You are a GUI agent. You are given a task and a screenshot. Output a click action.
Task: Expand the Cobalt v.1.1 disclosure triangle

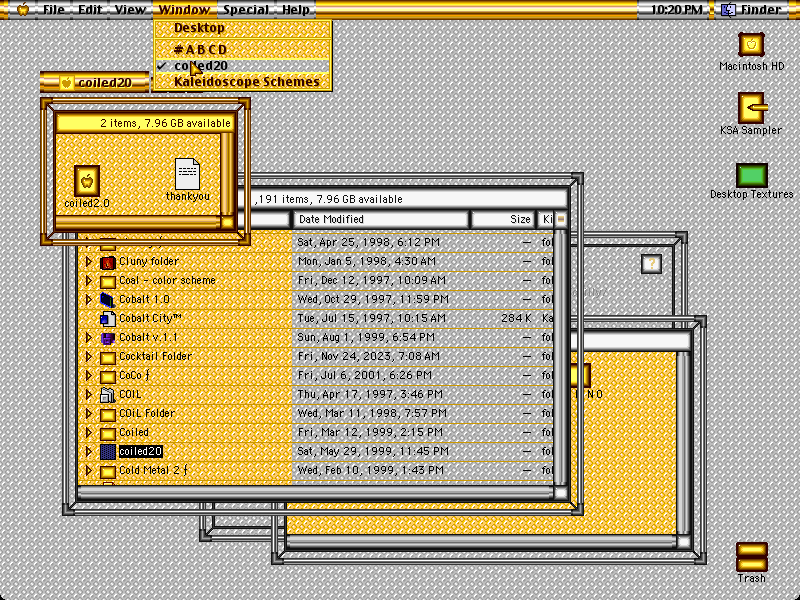tap(88, 338)
